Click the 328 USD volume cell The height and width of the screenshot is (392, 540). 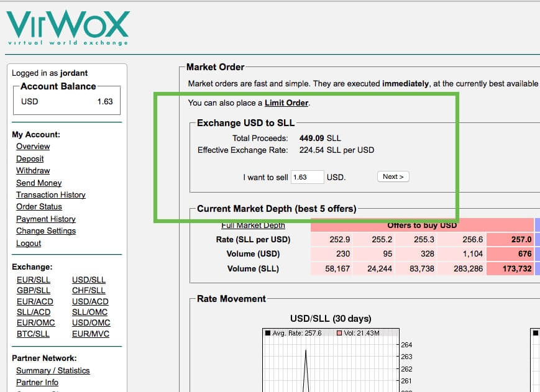(x=416, y=253)
